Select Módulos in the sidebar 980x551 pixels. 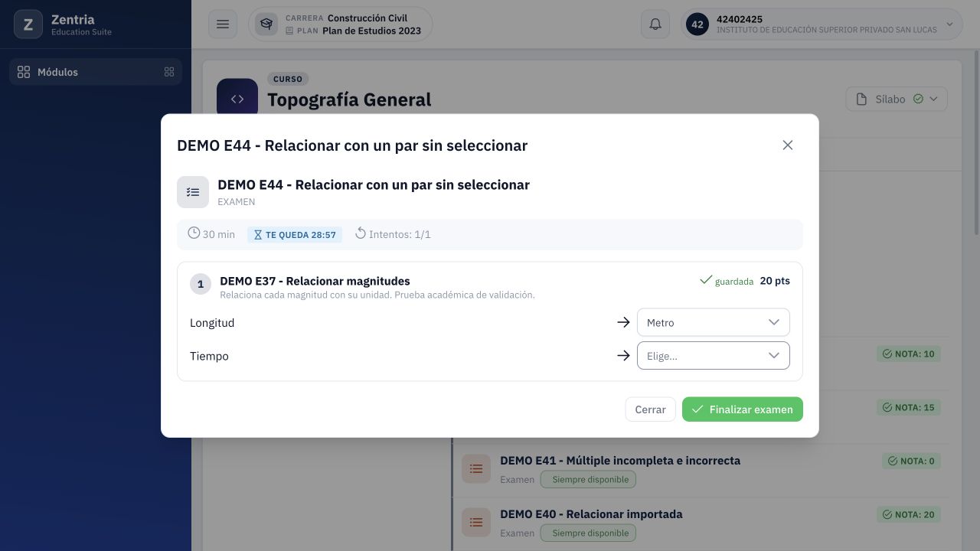point(96,72)
